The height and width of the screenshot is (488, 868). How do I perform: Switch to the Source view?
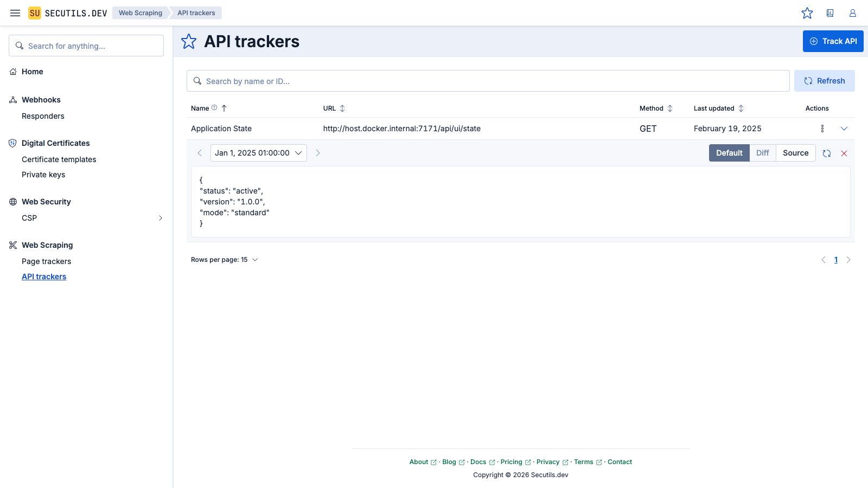[x=795, y=153]
